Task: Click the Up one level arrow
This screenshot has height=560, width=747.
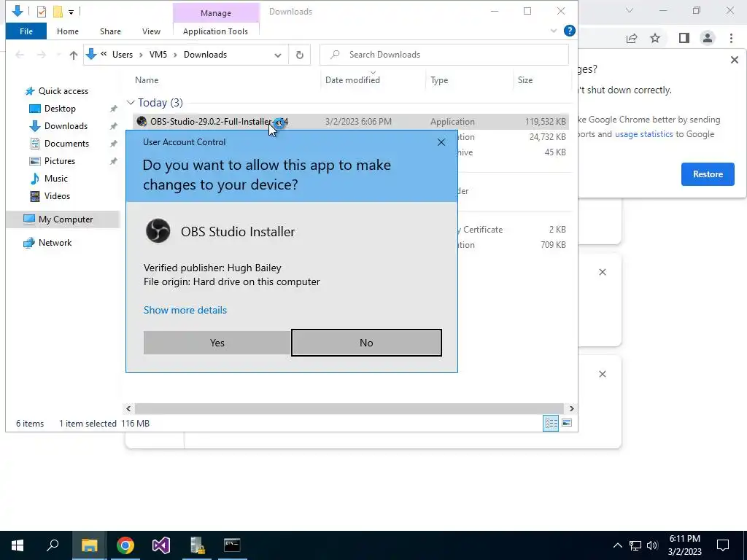Action: click(74, 55)
